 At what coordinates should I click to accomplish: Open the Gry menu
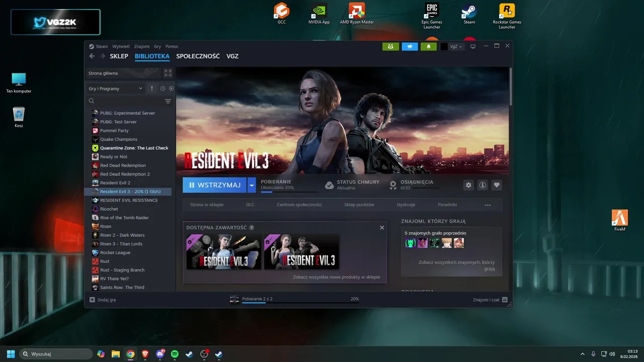[157, 46]
